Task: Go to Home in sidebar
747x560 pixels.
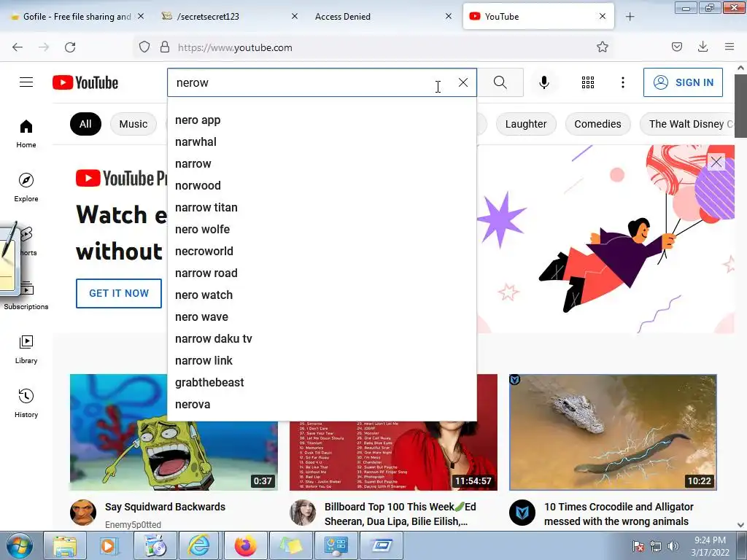Action: (26, 134)
